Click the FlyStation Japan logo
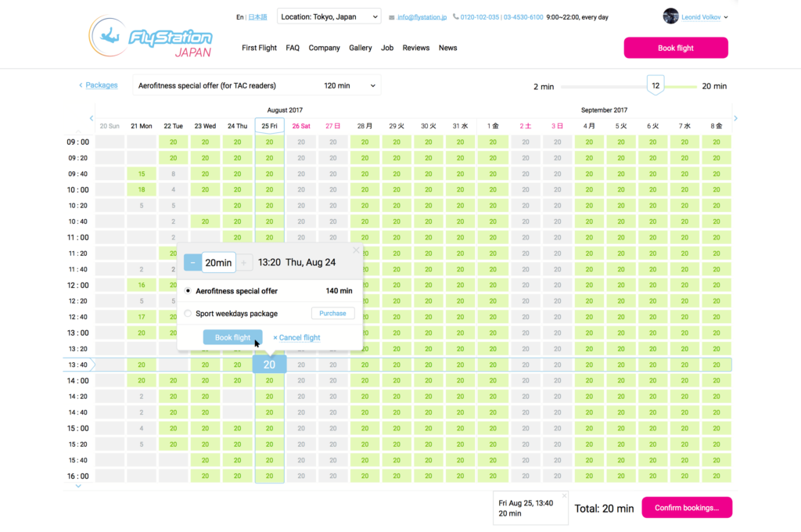The height and width of the screenshot is (532, 801). click(x=150, y=37)
